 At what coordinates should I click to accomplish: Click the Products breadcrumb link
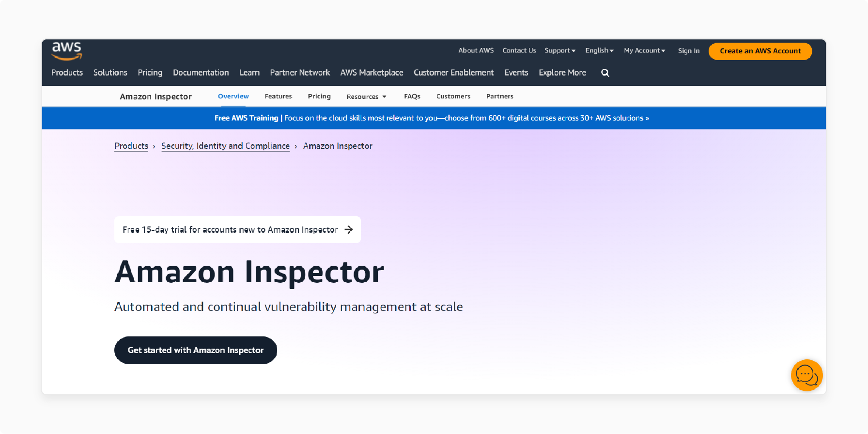[x=131, y=146]
